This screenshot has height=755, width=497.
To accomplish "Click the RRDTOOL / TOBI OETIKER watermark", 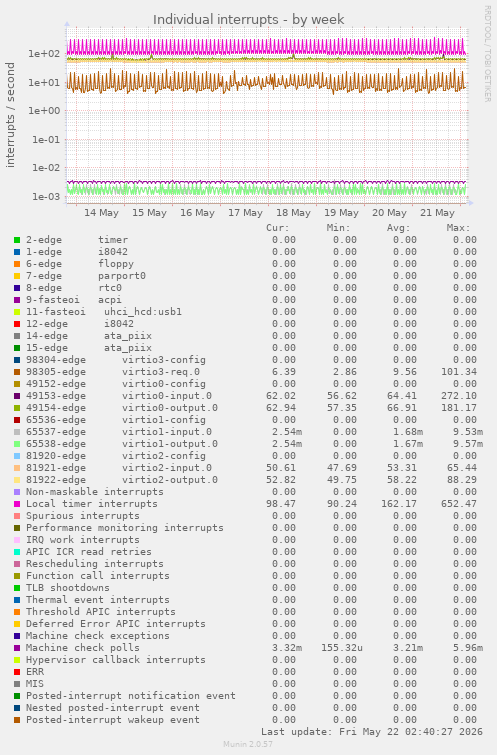I will pos(487,54).
